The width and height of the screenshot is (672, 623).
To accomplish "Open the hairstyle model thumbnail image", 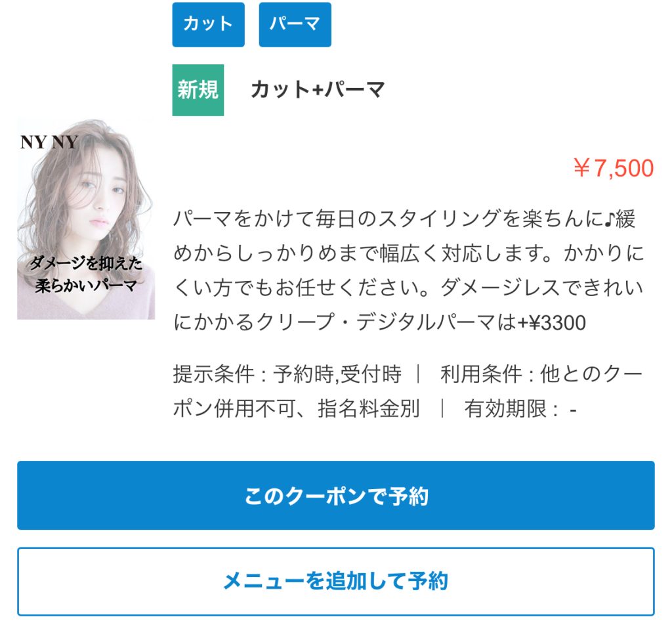I will (86, 219).
